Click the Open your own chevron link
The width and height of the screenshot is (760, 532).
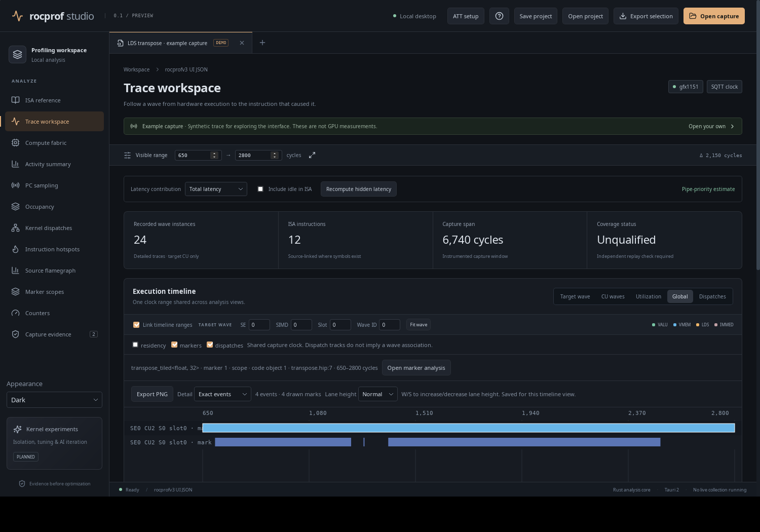[711, 126]
